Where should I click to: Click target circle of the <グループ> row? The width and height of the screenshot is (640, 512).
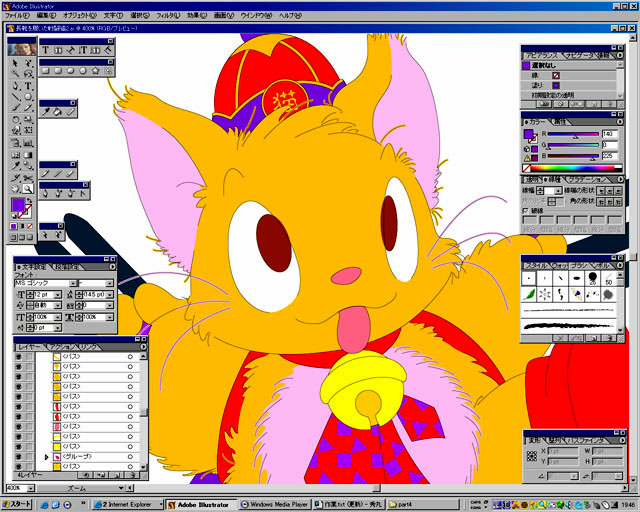pyautogui.click(x=130, y=457)
